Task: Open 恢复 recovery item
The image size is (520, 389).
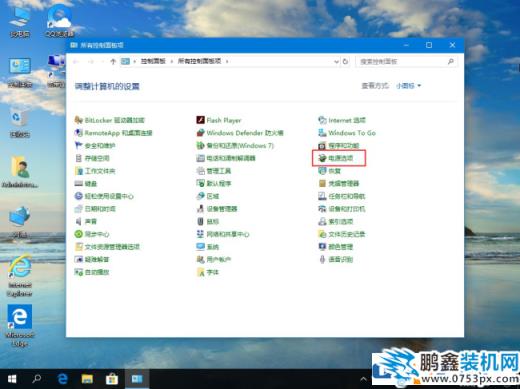Action: 330,171
